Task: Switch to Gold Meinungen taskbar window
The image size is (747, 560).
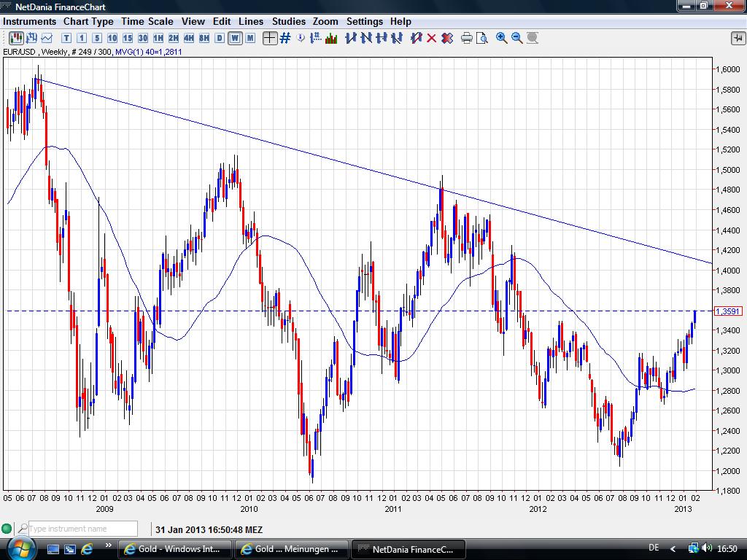Action: (290, 548)
